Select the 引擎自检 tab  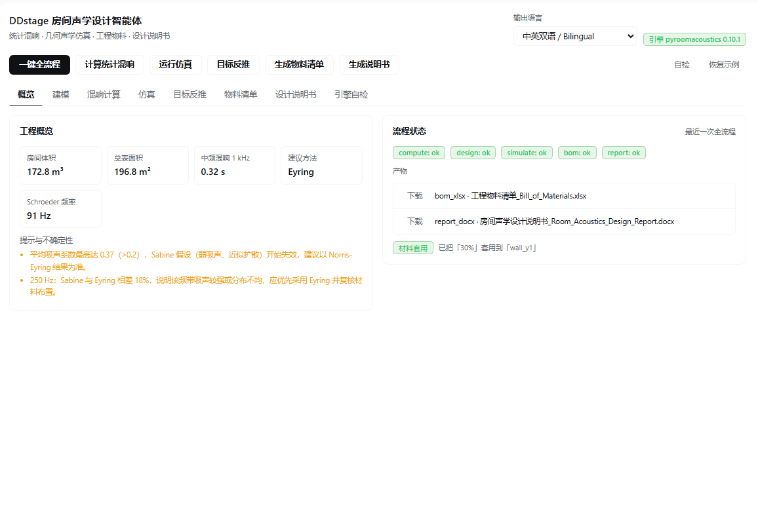point(351,95)
